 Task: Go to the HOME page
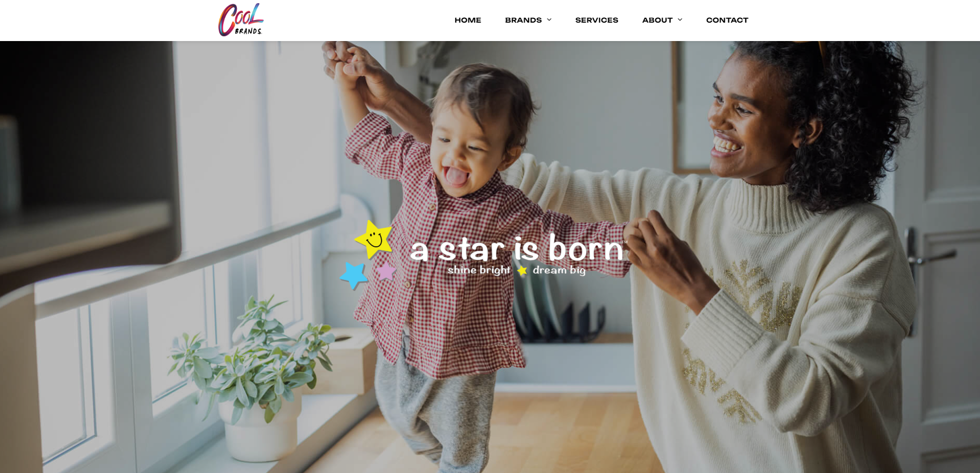[468, 20]
